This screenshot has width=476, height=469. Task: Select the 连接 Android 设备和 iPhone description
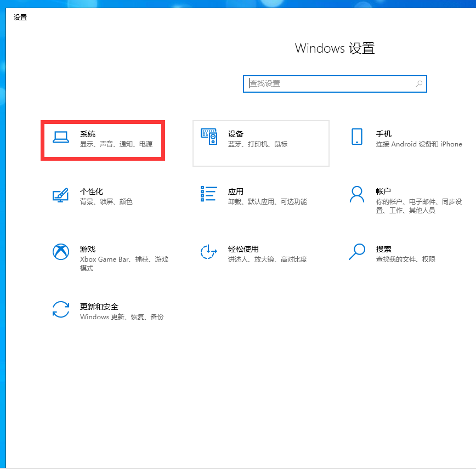coord(419,144)
